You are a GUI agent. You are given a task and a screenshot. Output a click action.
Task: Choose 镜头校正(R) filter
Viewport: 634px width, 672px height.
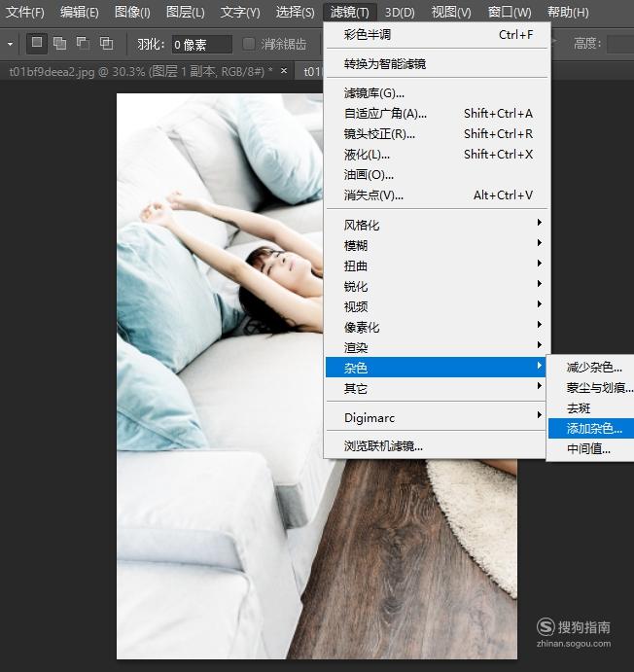437,134
